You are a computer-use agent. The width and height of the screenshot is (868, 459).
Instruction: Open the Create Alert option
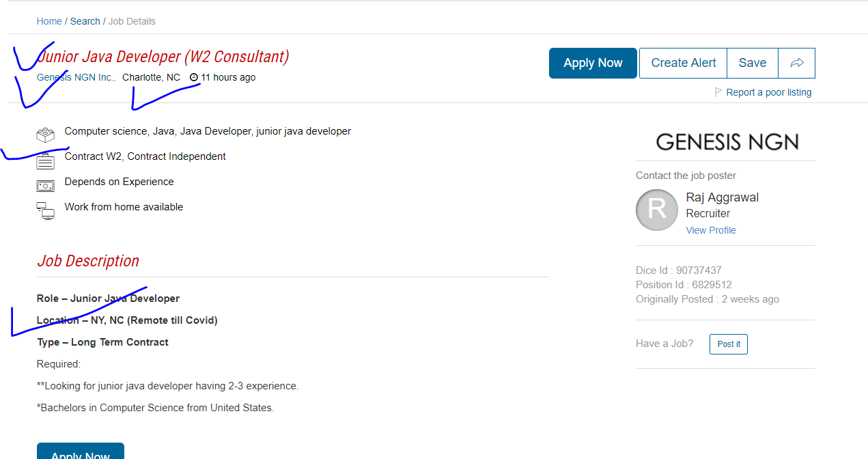(x=683, y=63)
